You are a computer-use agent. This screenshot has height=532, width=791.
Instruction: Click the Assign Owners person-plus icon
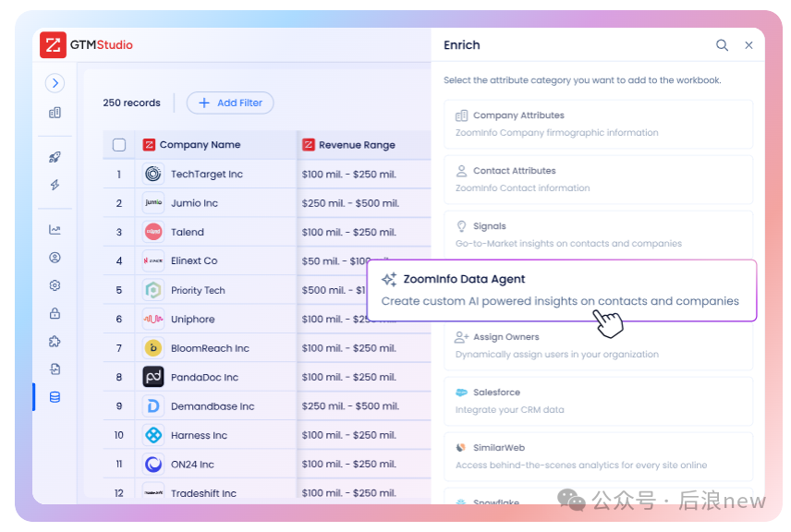[x=462, y=337]
